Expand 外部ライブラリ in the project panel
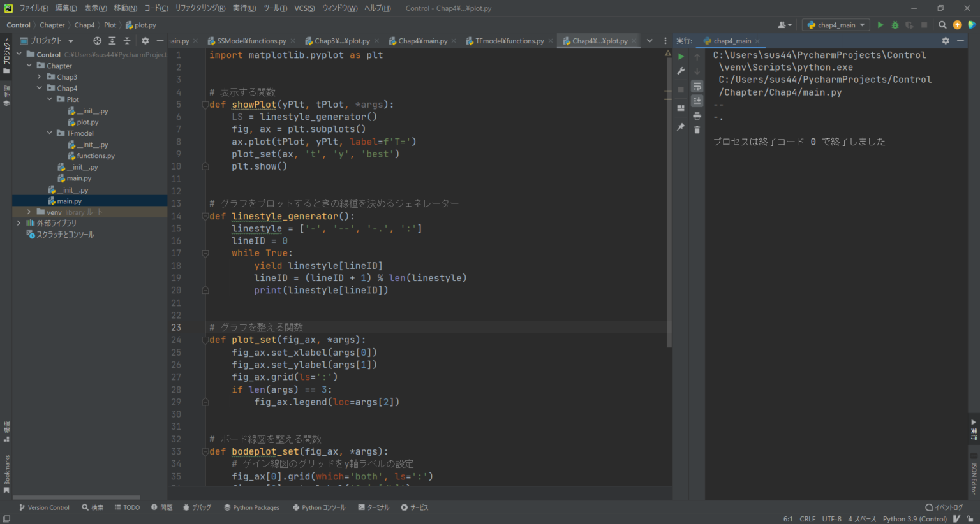980x524 pixels. tap(18, 222)
